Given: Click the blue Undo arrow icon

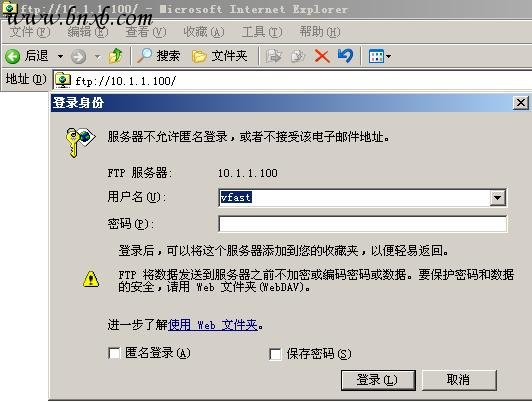Looking at the screenshot, I should click(x=345, y=56).
